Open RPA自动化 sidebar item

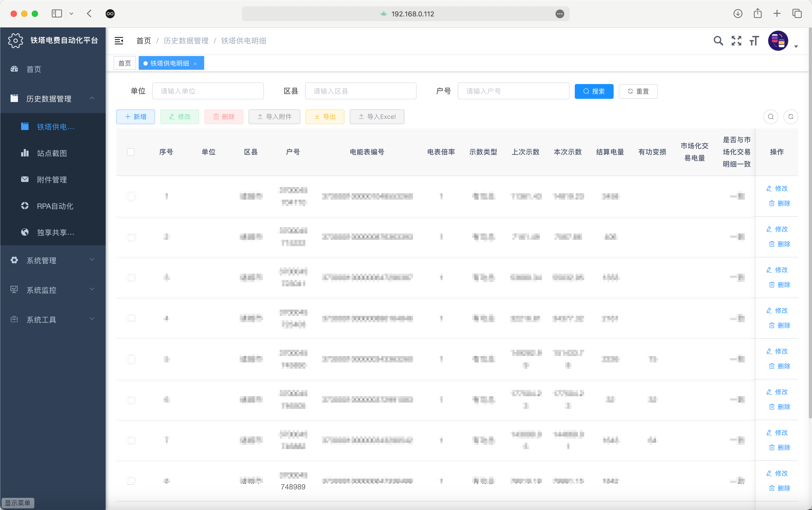point(55,206)
